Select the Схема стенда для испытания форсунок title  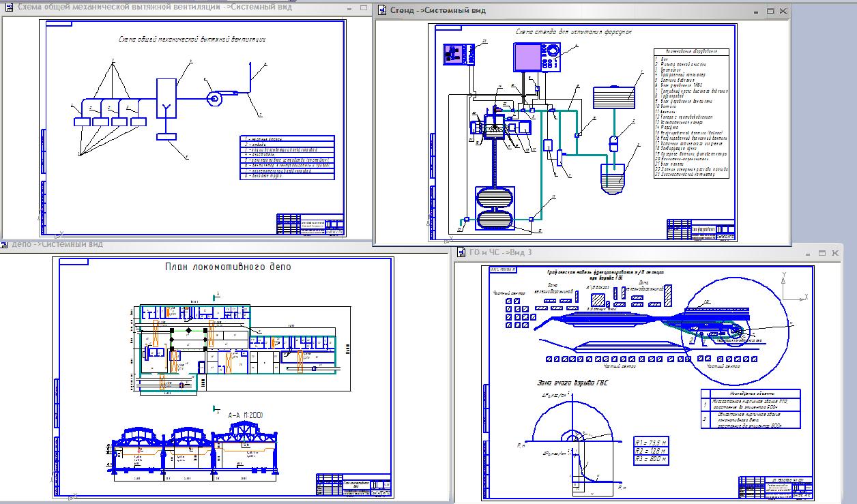(x=575, y=32)
